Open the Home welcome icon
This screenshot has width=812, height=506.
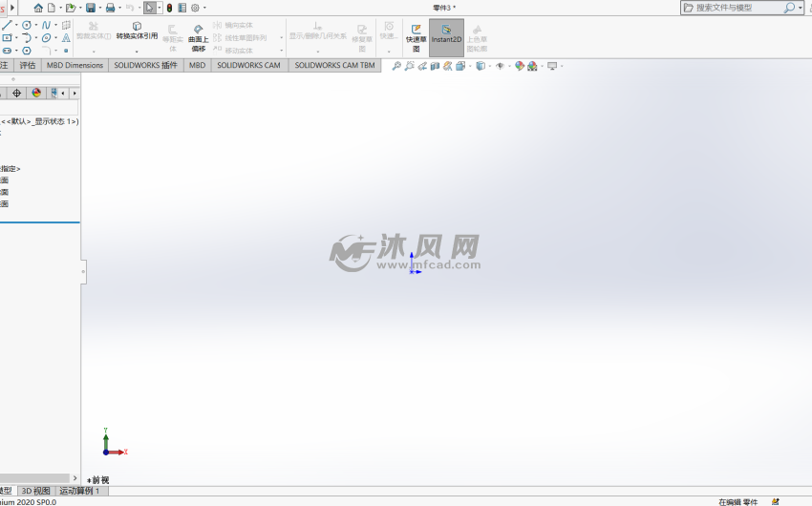coord(38,8)
